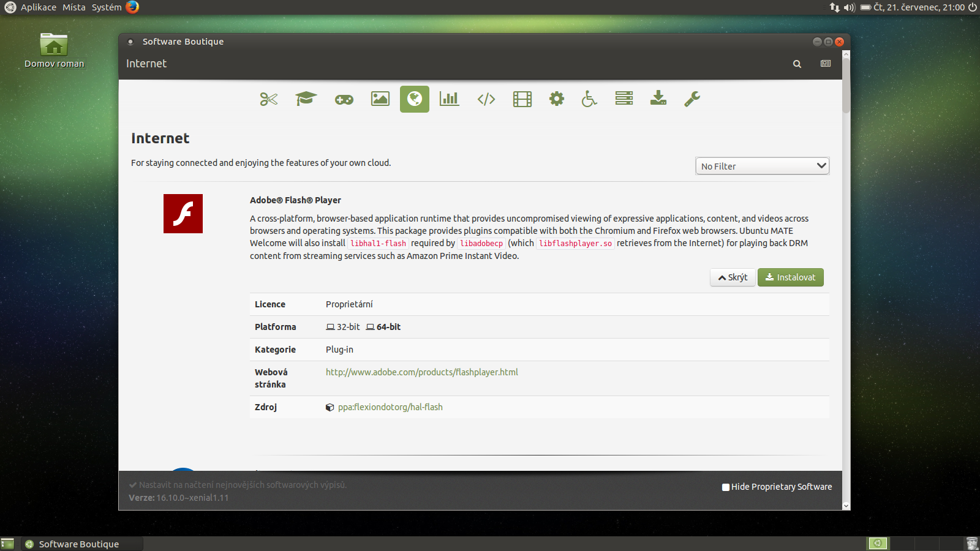Install Adobe Flash Player with Instalovat

tap(791, 277)
